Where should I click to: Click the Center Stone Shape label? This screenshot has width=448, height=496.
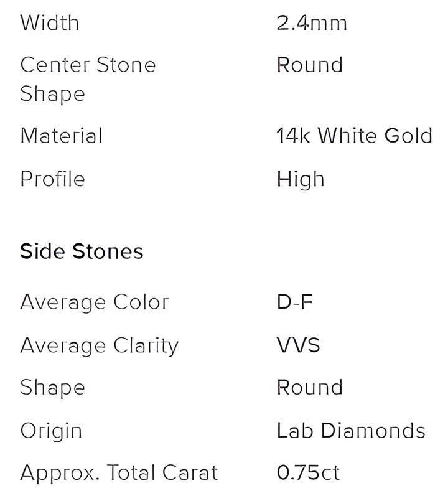[x=88, y=79]
